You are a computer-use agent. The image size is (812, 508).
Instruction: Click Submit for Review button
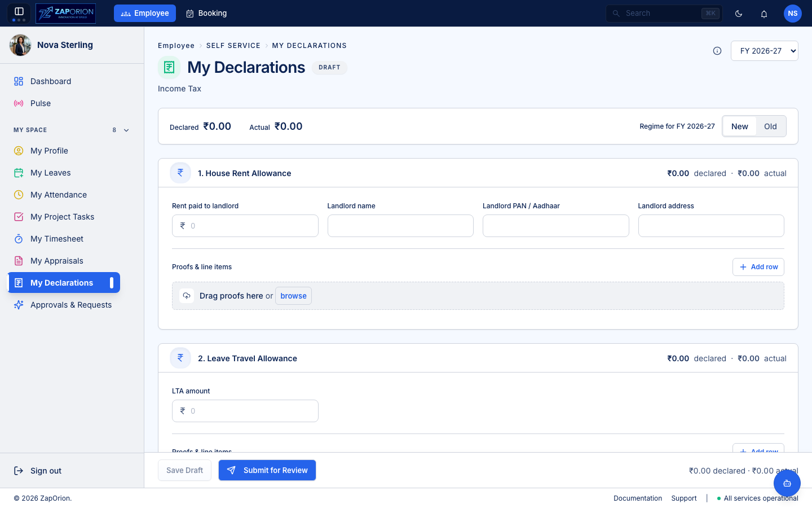(x=267, y=470)
